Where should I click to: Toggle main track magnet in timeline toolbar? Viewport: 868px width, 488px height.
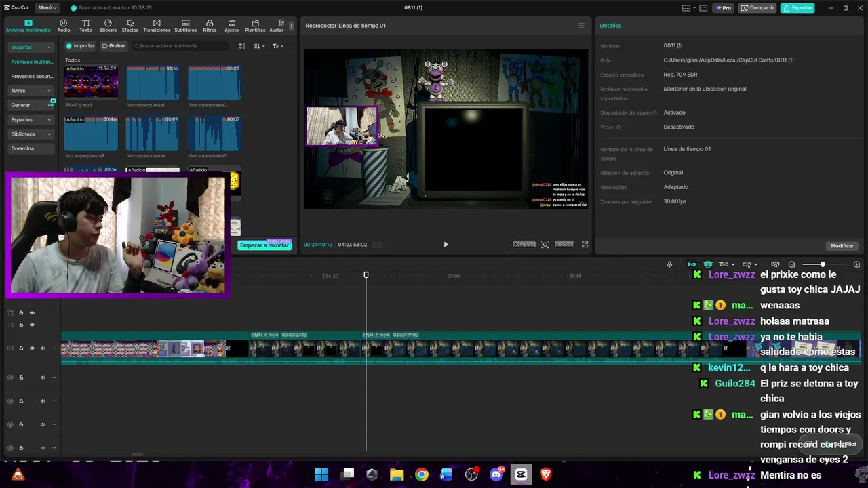692,264
